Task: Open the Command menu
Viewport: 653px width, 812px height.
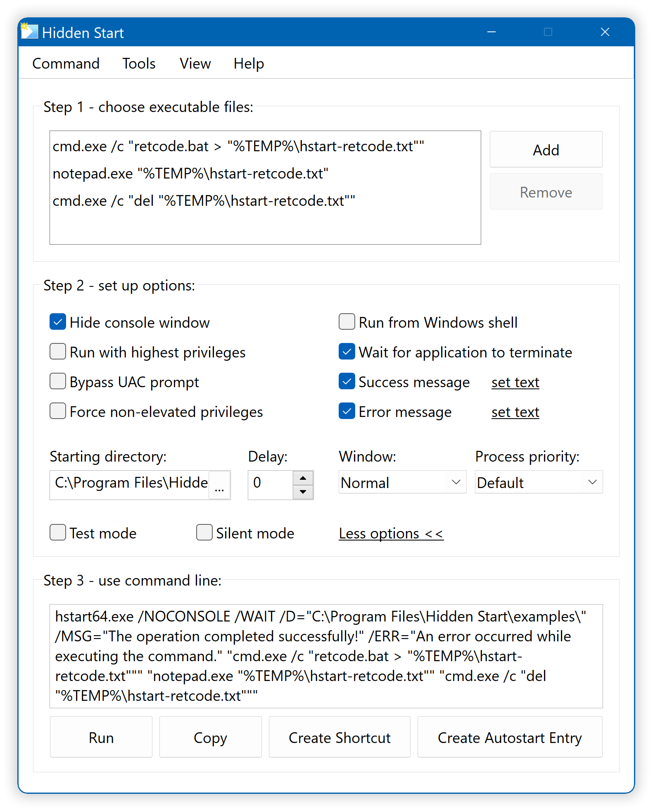Action: point(66,64)
